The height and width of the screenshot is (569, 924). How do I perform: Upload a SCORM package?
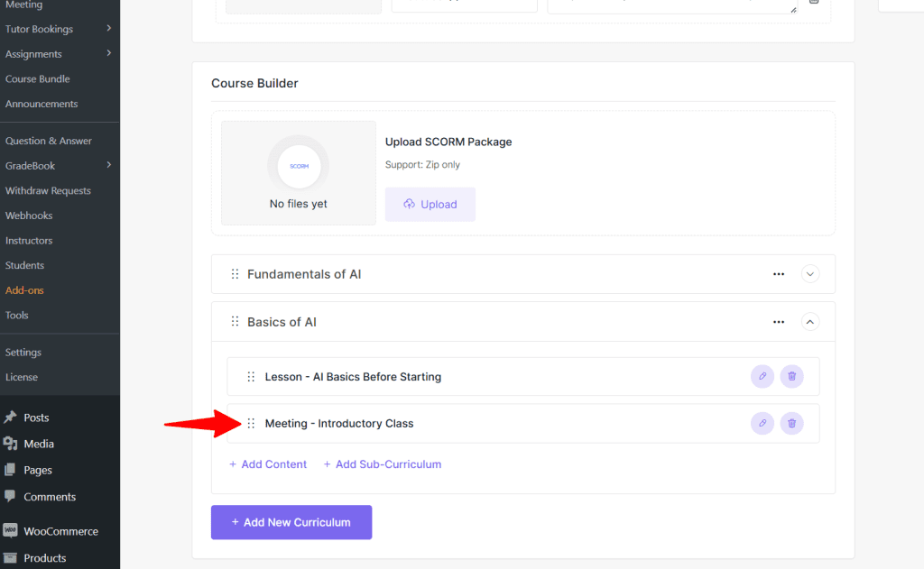tap(430, 205)
